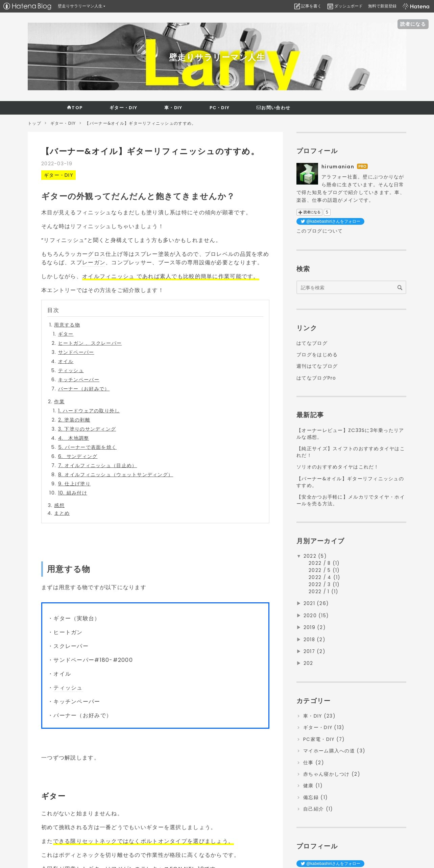Screen dimensions: 434x868
Task: Open recent article メルカリでタイヤ・ホイールを売る方法
Action: pos(350,500)
